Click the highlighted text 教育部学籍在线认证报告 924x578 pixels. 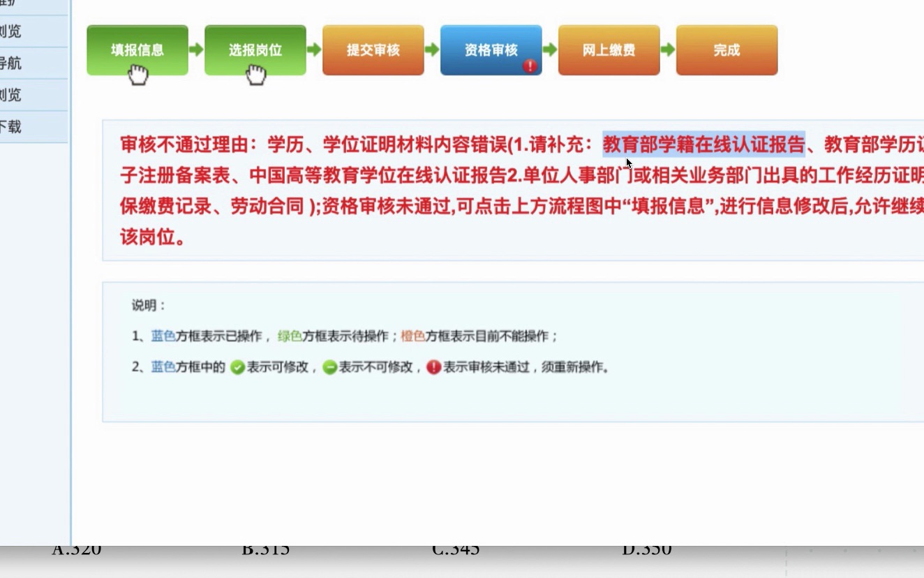704,144
